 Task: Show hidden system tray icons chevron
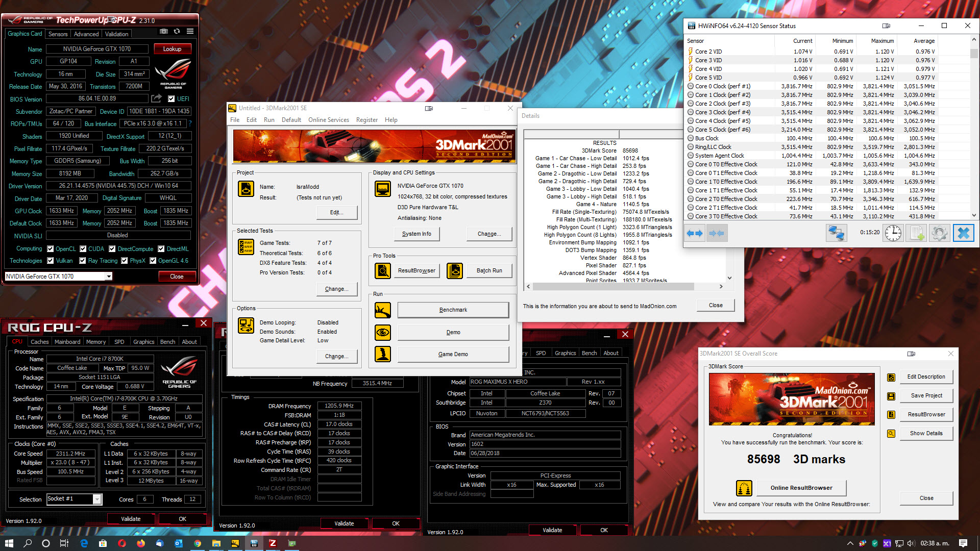pos(850,543)
